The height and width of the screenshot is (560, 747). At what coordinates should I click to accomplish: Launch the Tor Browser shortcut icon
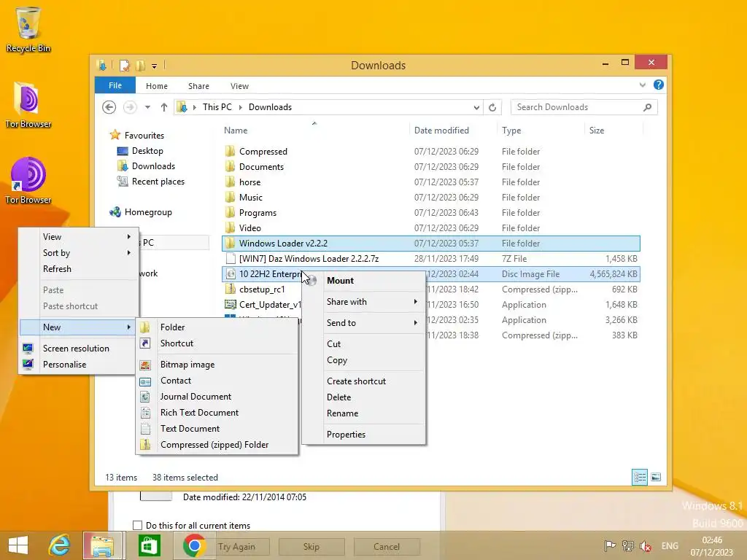(28, 181)
